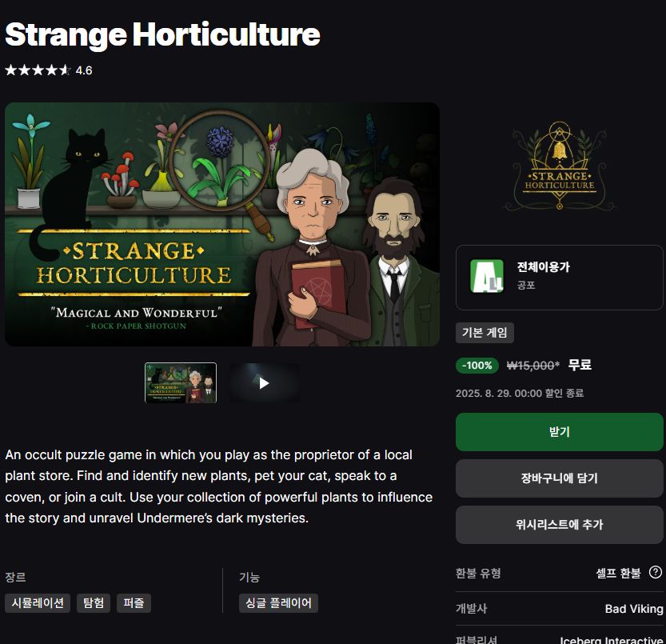Click the star rating icons
Image resolution: width=666 pixels, height=644 pixels.
(x=38, y=70)
